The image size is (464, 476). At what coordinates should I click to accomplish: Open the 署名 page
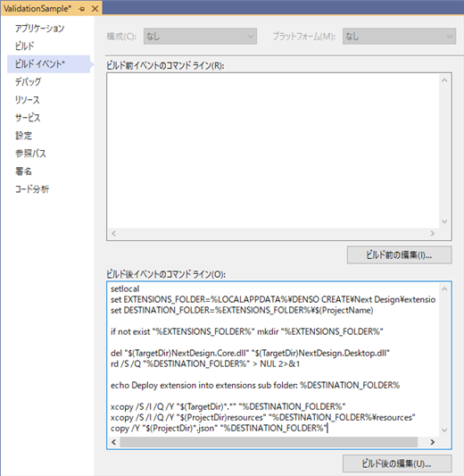click(24, 171)
